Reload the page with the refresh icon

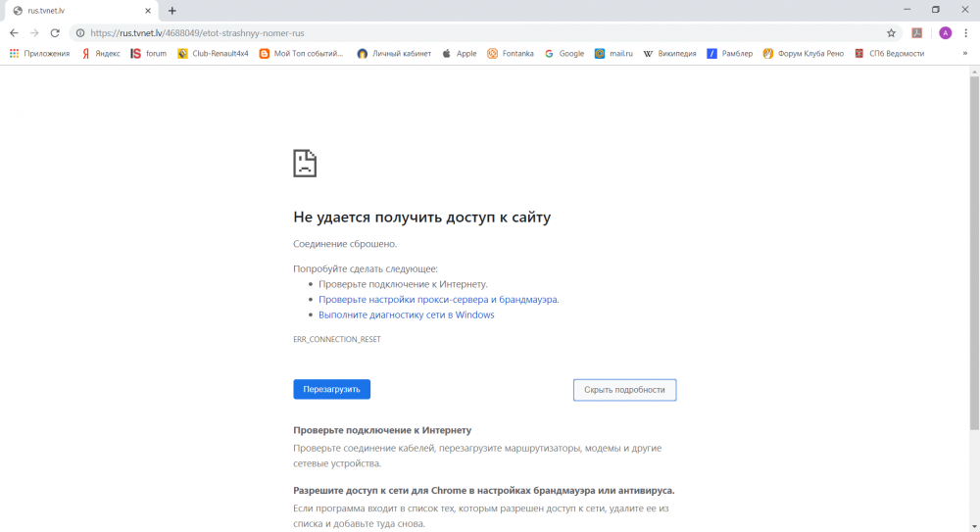[x=55, y=33]
